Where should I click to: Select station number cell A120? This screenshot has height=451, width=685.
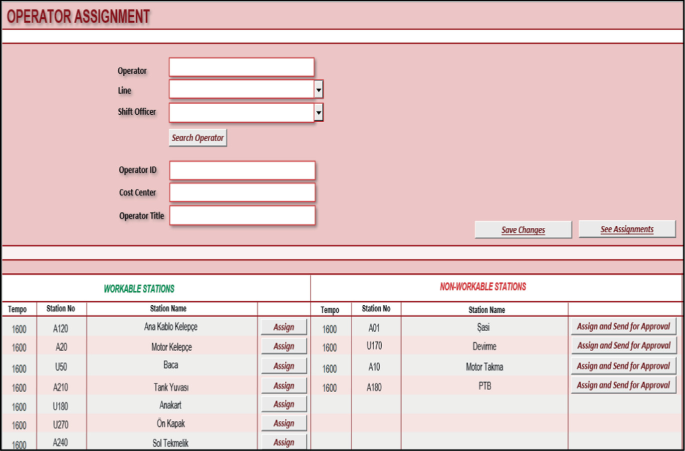[61, 329]
